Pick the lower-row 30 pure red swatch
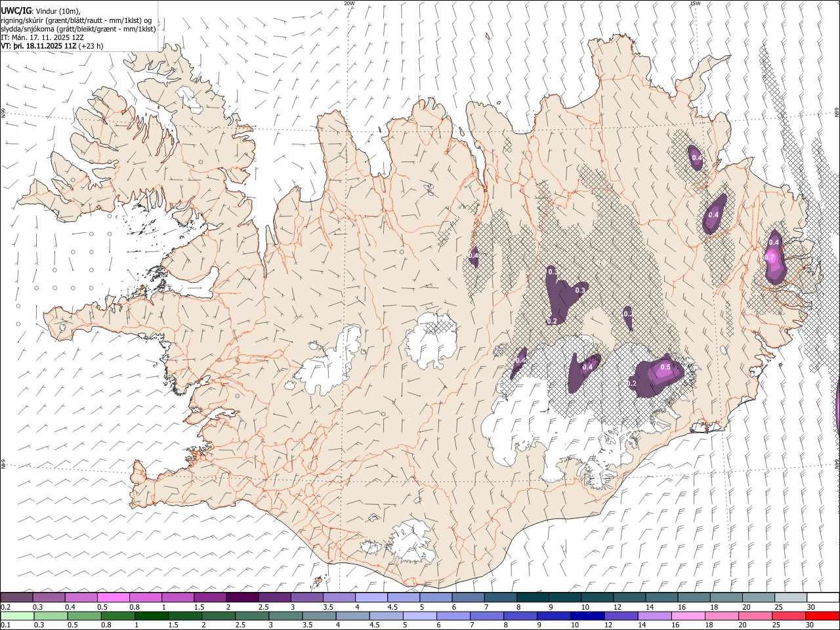The image size is (840, 630). 822,616
